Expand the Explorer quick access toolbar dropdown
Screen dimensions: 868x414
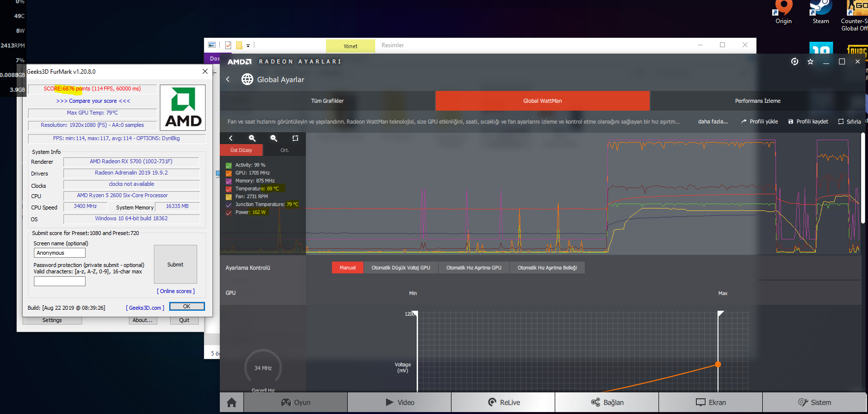pyautogui.click(x=248, y=45)
